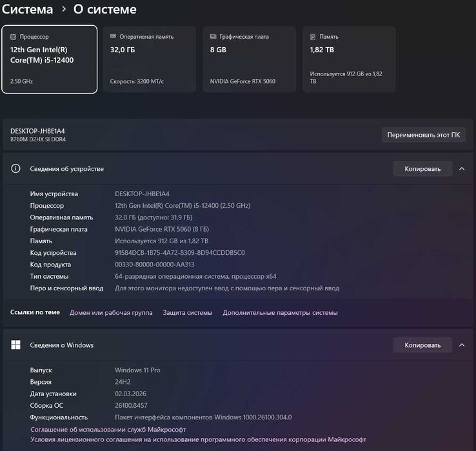This screenshot has width=476, height=451.
Task: Open Условия лицензионного соглашения Майкрософт link
Action: (198, 439)
